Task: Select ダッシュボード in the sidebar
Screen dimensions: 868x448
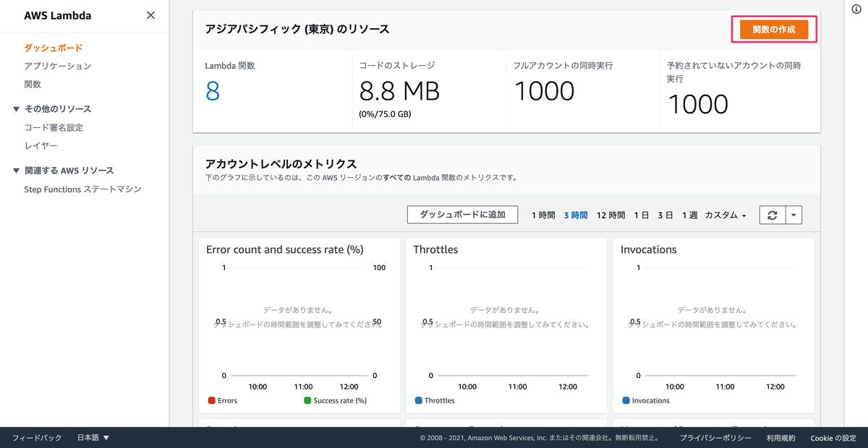Action: (53, 48)
